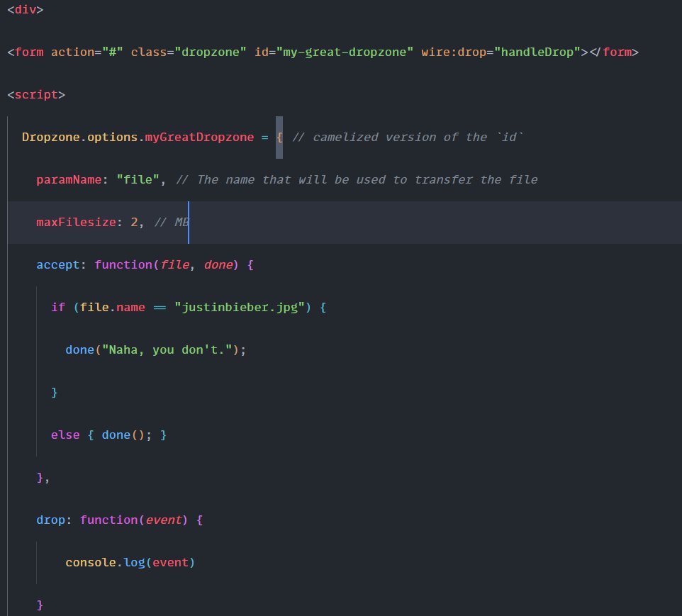The width and height of the screenshot is (682, 616).
Task: Click file.name in the if condition
Action: pyautogui.click(x=112, y=308)
